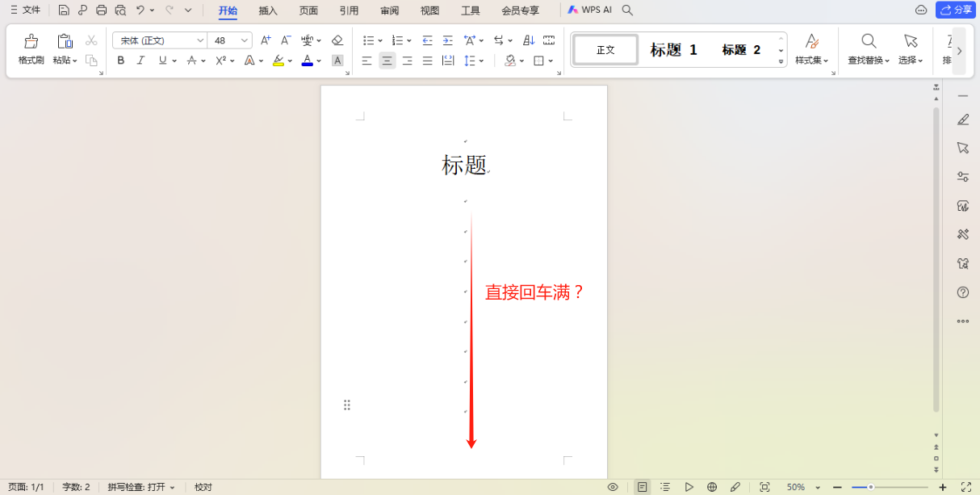Click the Print icon

click(101, 10)
